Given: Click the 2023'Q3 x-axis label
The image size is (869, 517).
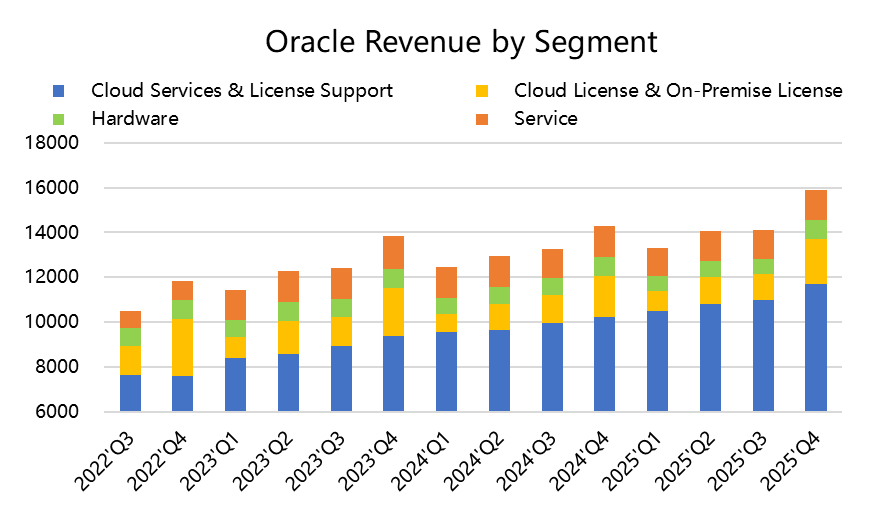Looking at the screenshot, I should 316,462.
